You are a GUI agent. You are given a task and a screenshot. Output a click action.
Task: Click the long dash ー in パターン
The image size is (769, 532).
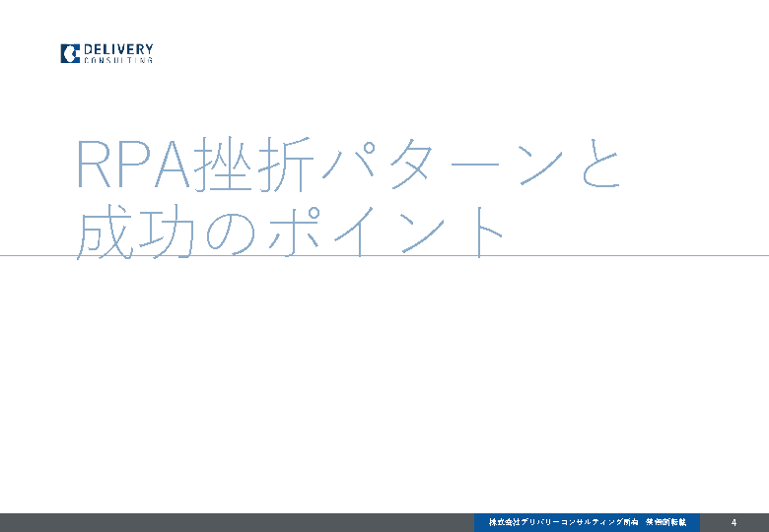coord(476,165)
